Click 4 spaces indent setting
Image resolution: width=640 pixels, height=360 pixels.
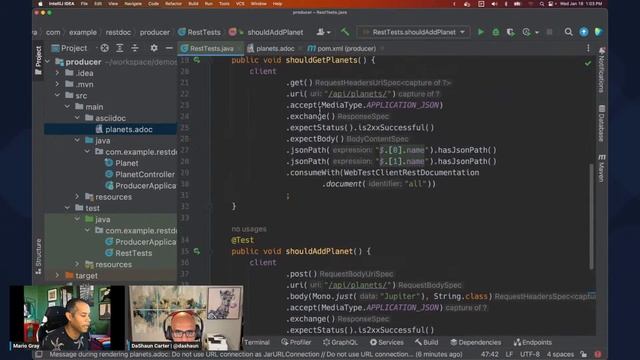pos(560,354)
